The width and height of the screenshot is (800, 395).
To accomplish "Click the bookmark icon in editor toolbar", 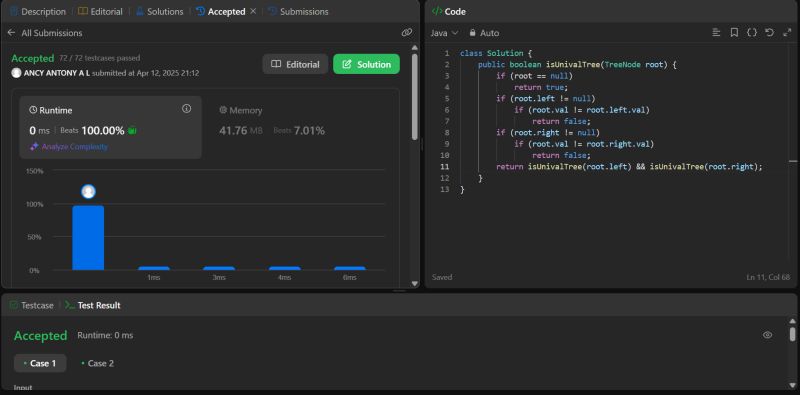I will (734, 33).
